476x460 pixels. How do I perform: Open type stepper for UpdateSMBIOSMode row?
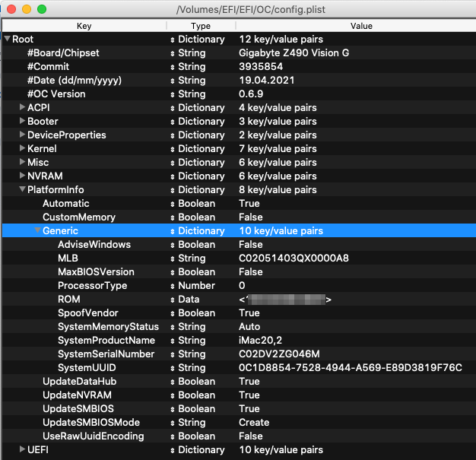(x=173, y=423)
